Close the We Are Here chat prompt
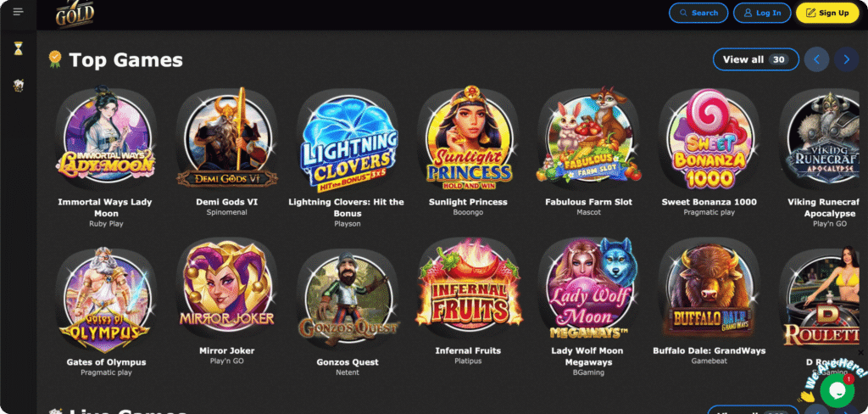Image resolution: width=868 pixels, height=414 pixels. click(x=861, y=352)
